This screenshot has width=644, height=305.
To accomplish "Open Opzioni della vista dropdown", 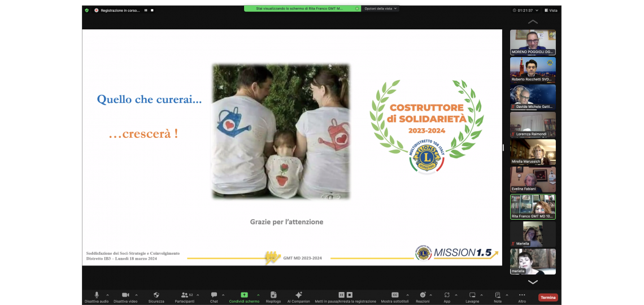I will tap(380, 8).
